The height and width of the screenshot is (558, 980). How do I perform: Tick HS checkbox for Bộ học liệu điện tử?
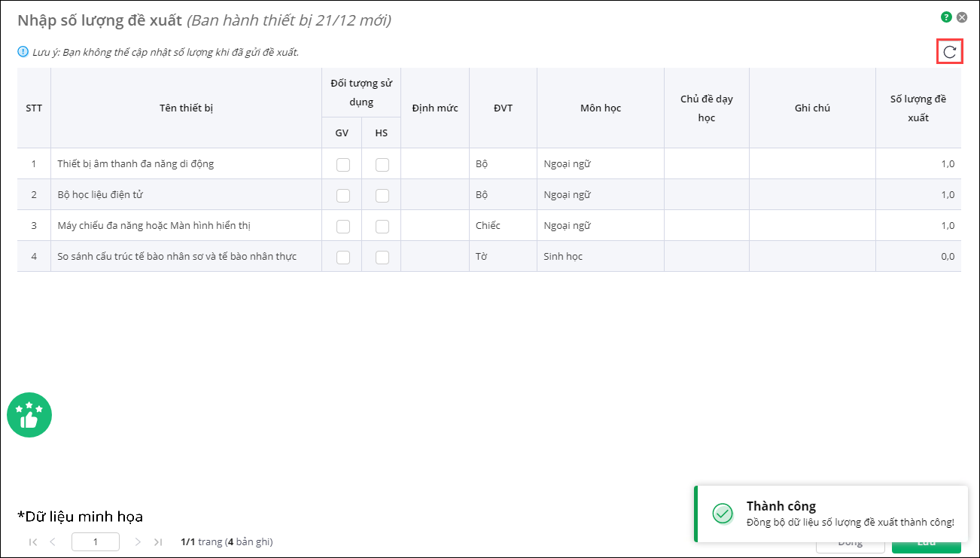tap(382, 195)
